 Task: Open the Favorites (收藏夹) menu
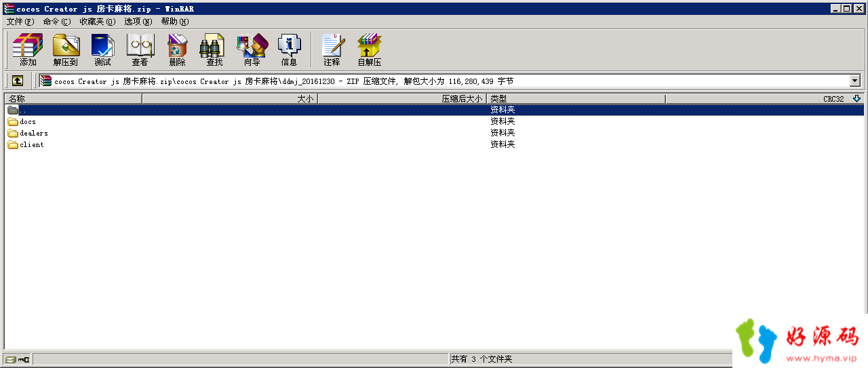tap(97, 22)
